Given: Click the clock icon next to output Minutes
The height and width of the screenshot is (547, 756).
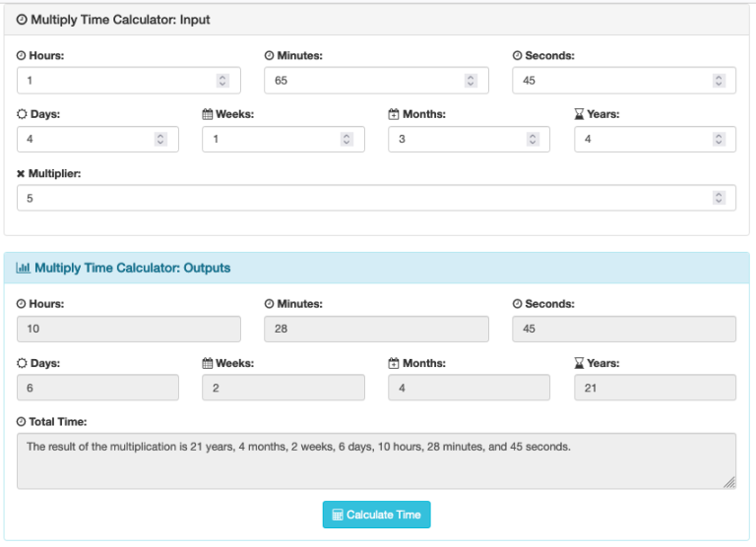Looking at the screenshot, I should coord(269,304).
